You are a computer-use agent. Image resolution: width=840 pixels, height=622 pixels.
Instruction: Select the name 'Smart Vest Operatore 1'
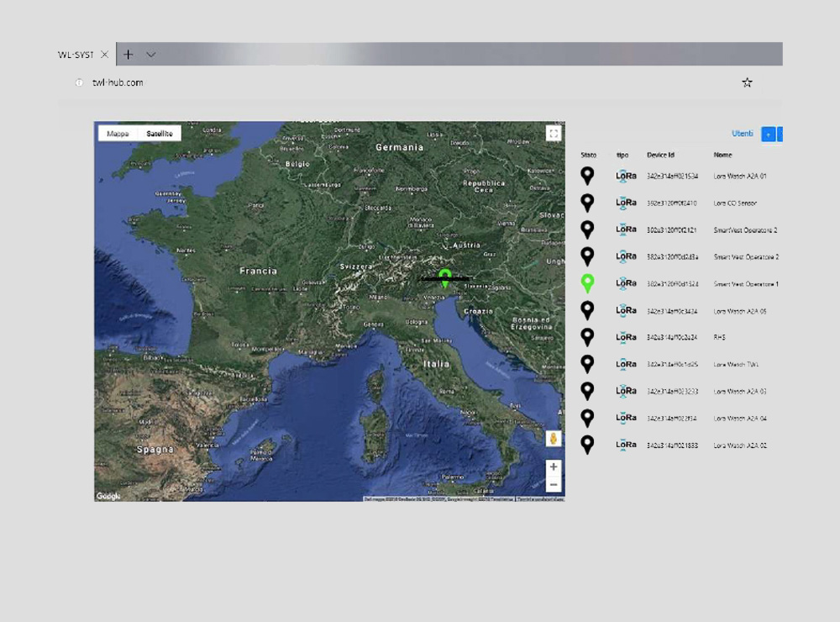point(746,284)
